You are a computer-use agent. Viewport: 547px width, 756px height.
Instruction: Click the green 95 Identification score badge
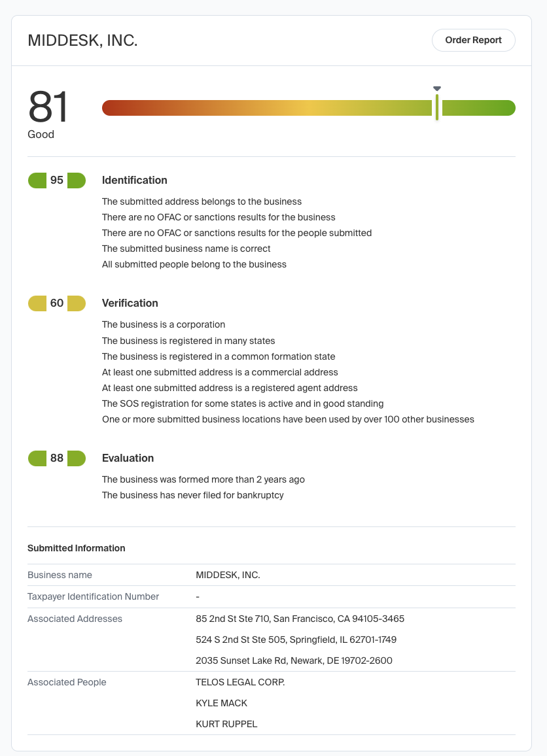click(57, 180)
